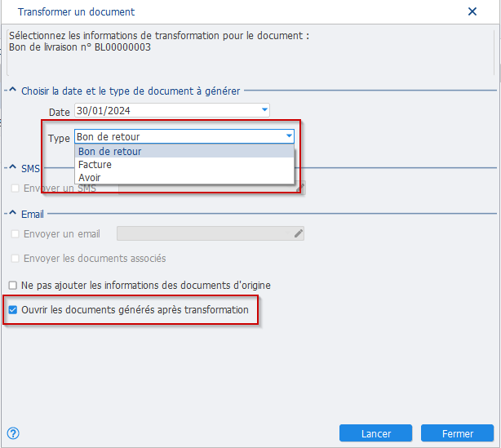Click the email edit pencil icon
This screenshot has width=501, height=448.
(299, 233)
